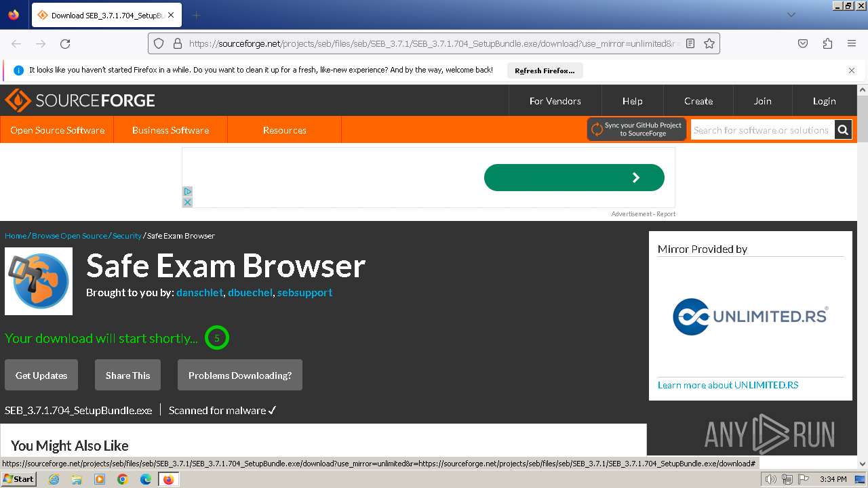This screenshot has height=488, width=868.
Task: Click the Login link
Action: click(x=824, y=101)
